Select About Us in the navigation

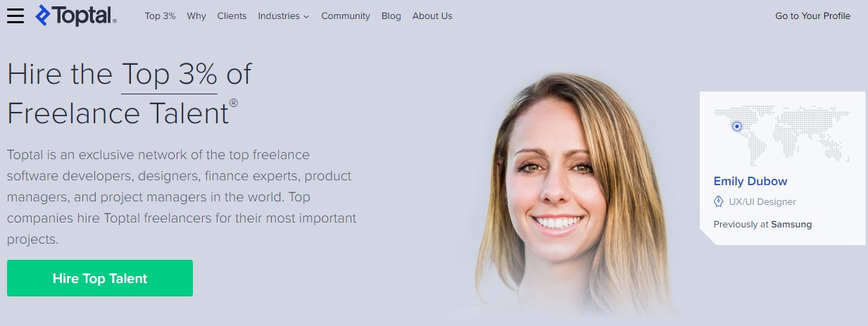click(432, 15)
